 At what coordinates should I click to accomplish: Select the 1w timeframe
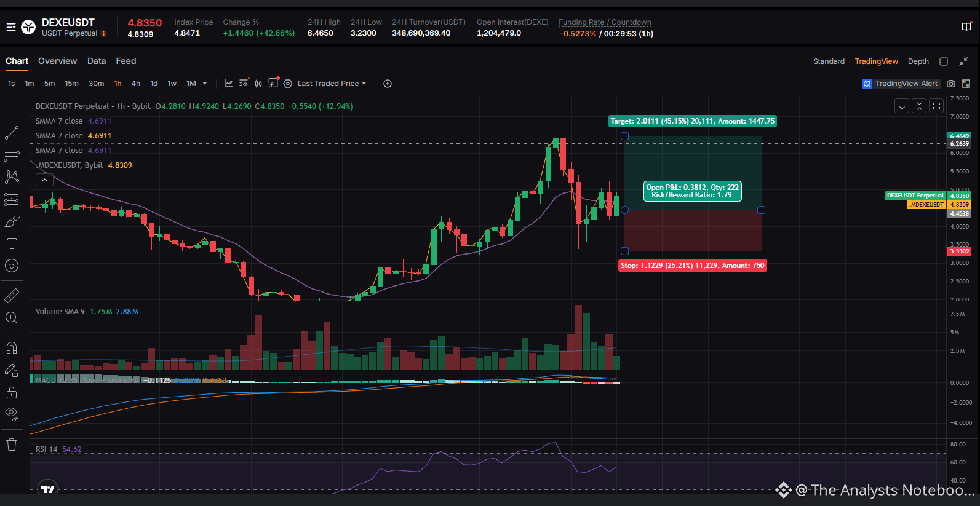(172, 84)
